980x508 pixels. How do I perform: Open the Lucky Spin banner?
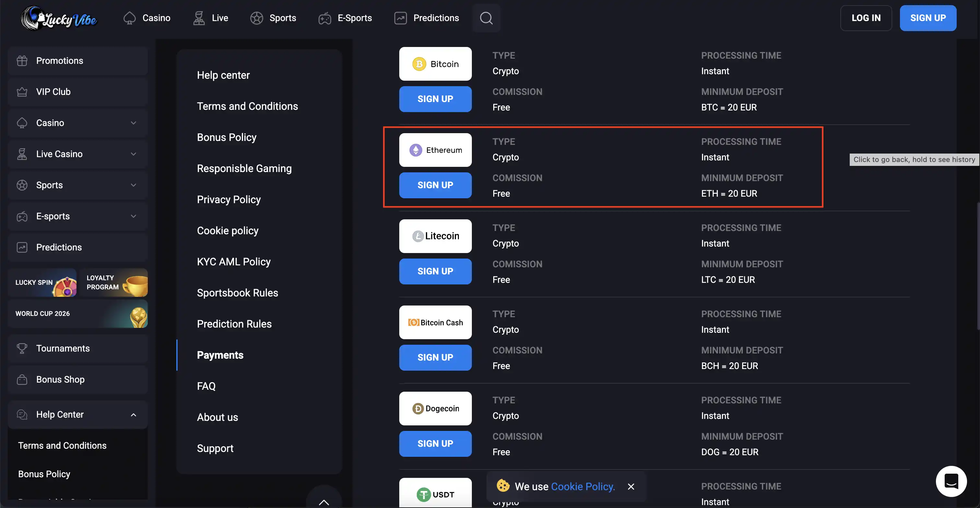pos(42,283)
